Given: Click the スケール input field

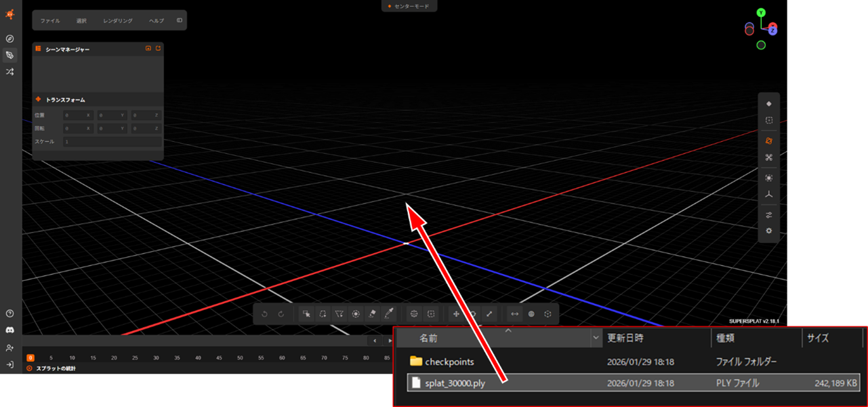Looking at the screenshot, I should click(x=112, y=142).
